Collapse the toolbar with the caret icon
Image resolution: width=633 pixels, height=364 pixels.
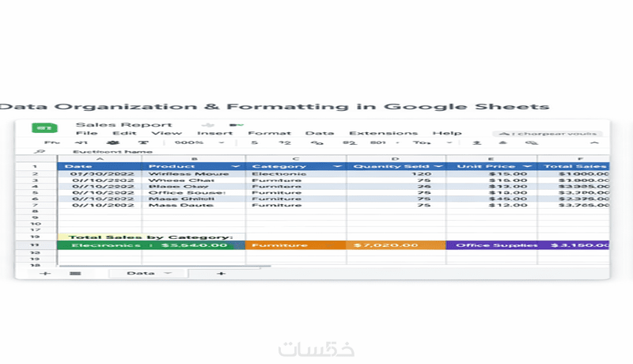click(x=594, y=142)
